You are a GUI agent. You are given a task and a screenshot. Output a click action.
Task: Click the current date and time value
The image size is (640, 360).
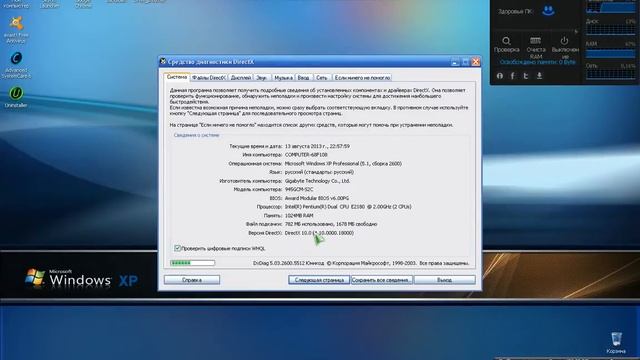317,146
